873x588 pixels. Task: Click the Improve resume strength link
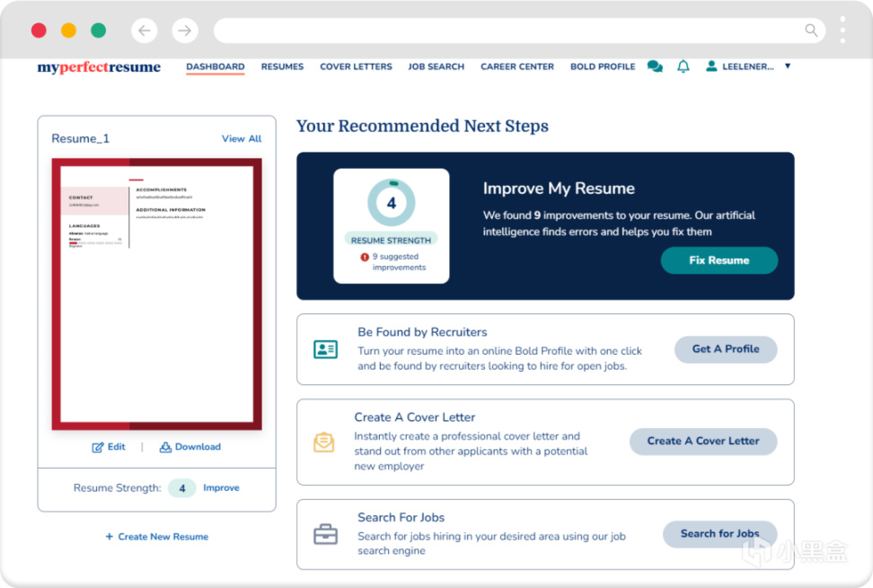pyautogui.click(x=221, y=487)
